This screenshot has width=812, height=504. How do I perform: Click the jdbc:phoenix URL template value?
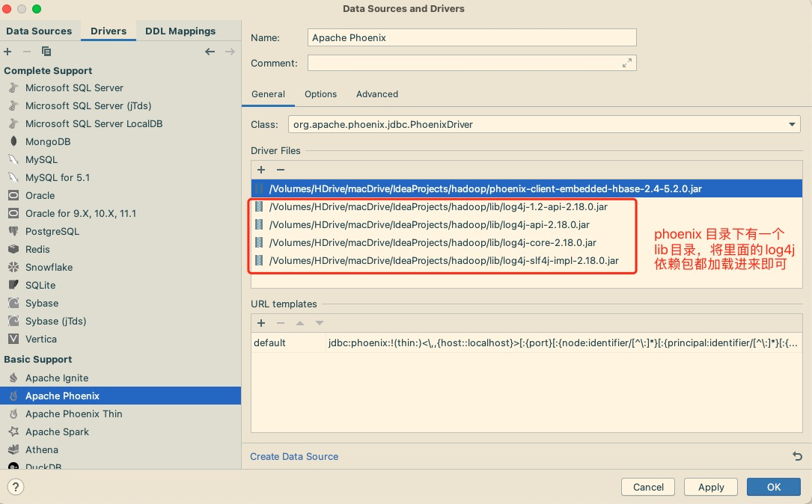[x=563, y=343]
